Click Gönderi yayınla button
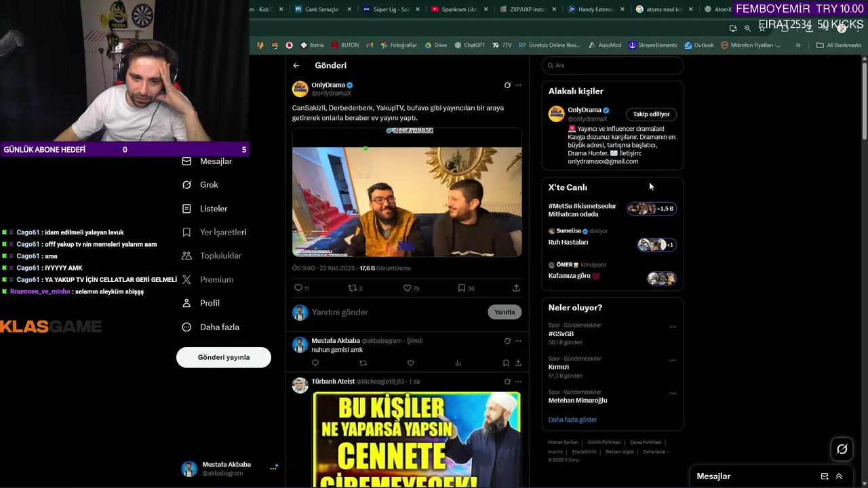 click(x=224, y=357)
